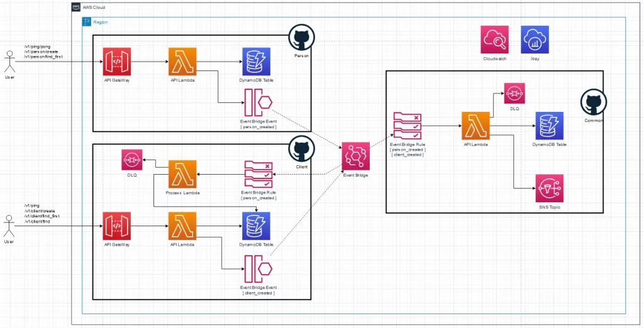Click DynamoDB Table in the Common box
This screenshot has width=644, height=328.
549,126
